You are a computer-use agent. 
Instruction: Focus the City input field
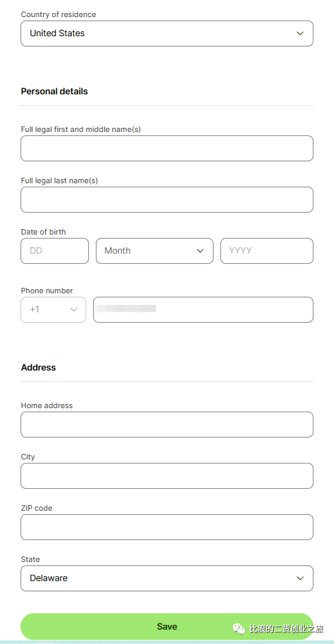pyautogui.click(x=166, y=476)
